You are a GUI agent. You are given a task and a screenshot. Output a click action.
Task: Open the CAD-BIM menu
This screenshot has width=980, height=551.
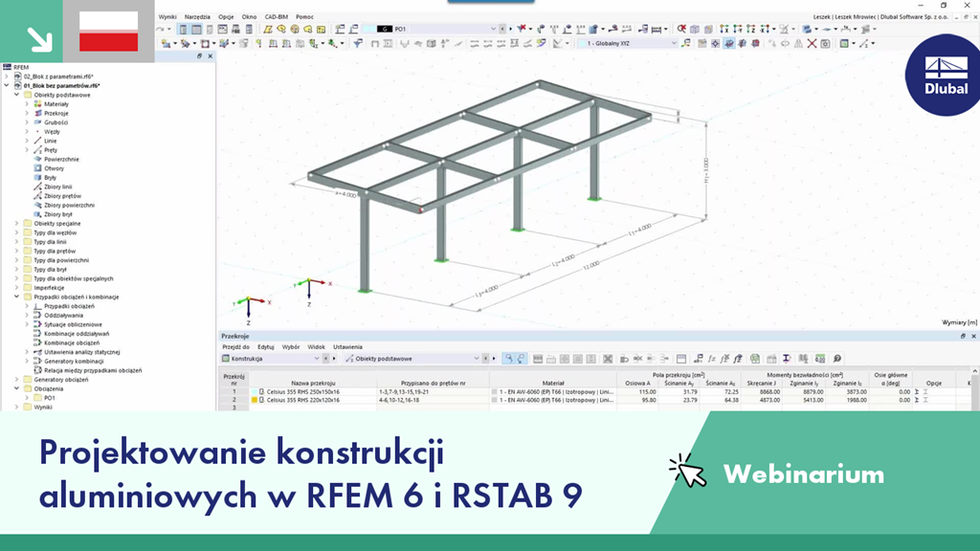(277, 17)
